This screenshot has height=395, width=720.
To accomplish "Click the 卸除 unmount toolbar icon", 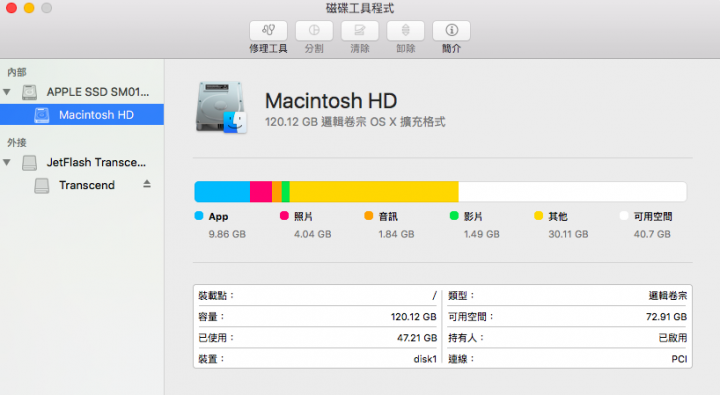I will [x=405, y=30].
